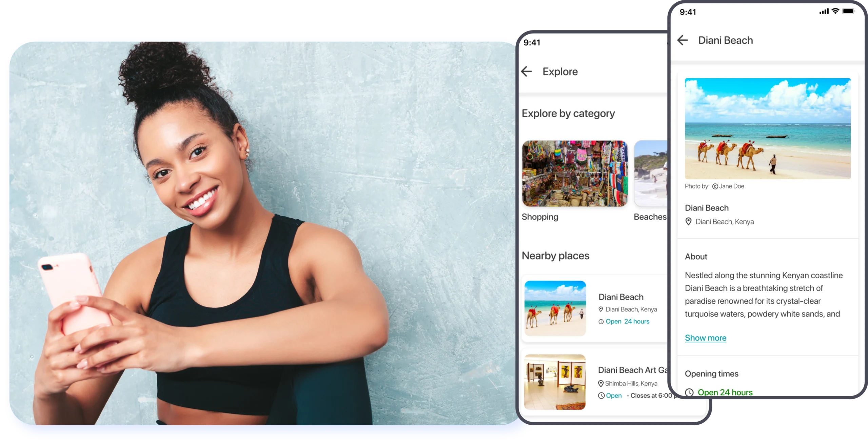868x445 pixels.
Task: Click cellular signal bars in status bar
Action: (x=824, y=12)
